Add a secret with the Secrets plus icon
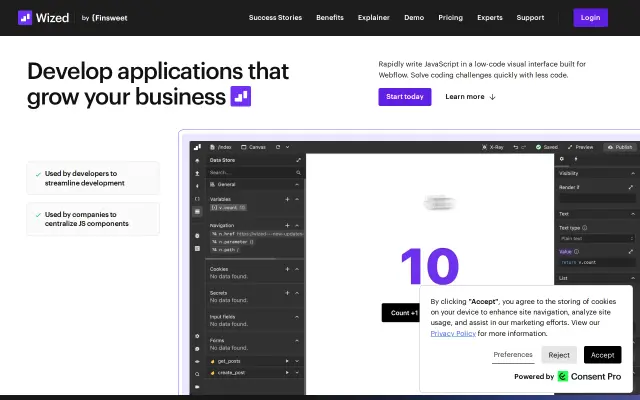640x400 pixels. (287, 293)
